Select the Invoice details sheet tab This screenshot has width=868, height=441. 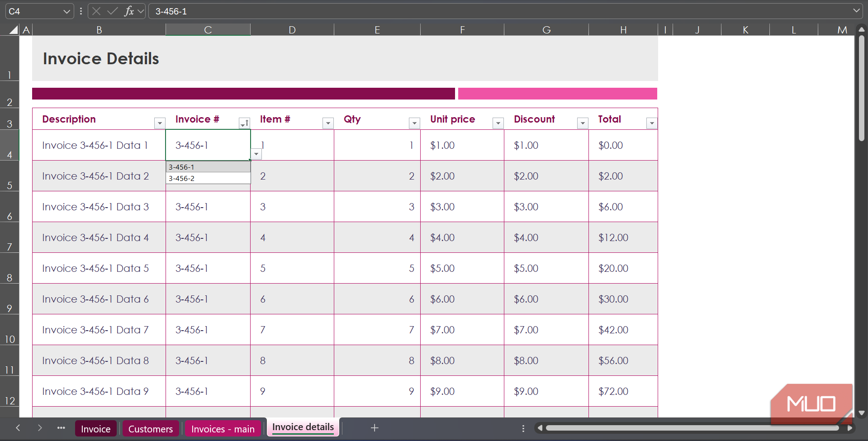[303, 427]
